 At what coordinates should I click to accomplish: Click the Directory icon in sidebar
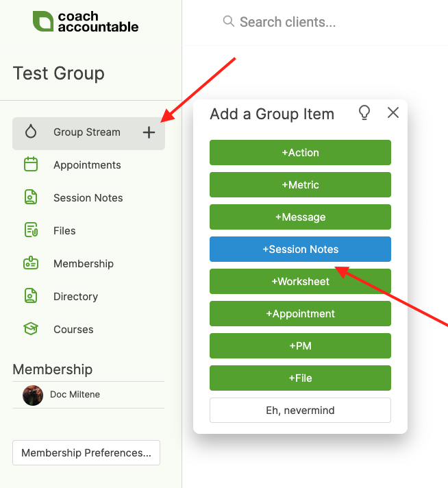tap(31, 296)
